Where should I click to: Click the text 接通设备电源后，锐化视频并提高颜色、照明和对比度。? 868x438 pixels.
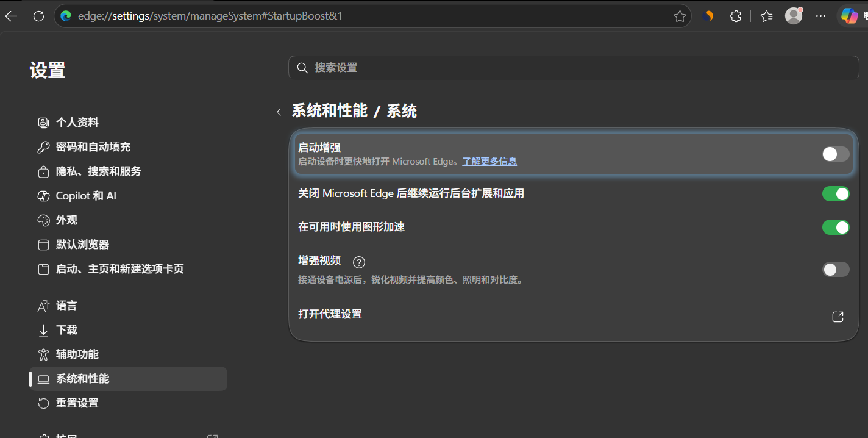pyautogui.click(x=411, y=280)
